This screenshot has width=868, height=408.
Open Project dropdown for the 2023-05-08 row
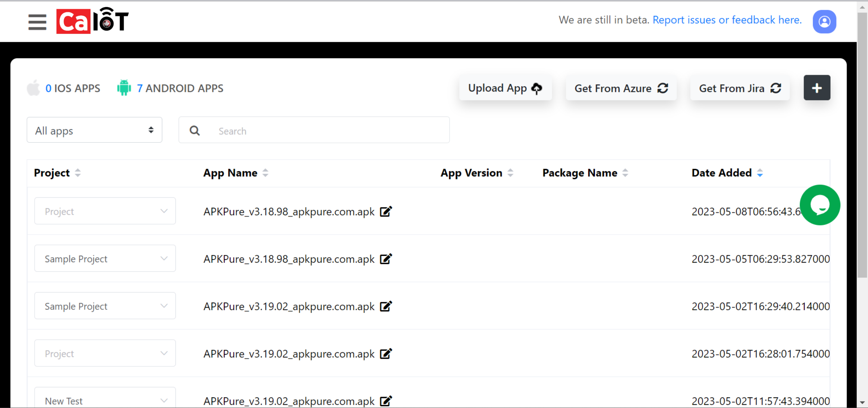pos(105,211)
